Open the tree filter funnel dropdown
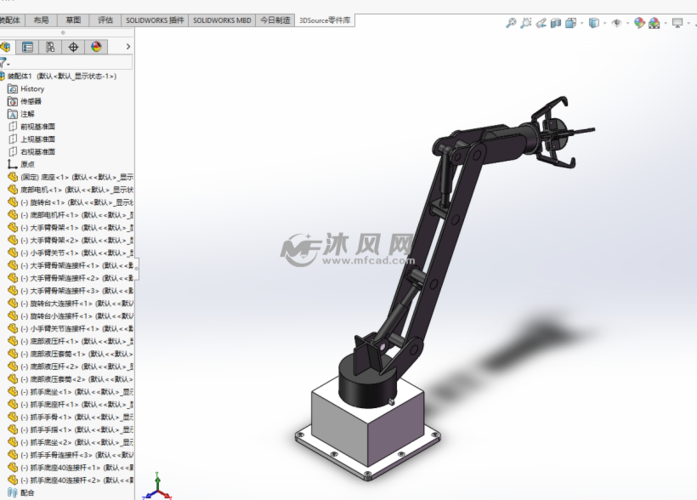 pos(4,62)
